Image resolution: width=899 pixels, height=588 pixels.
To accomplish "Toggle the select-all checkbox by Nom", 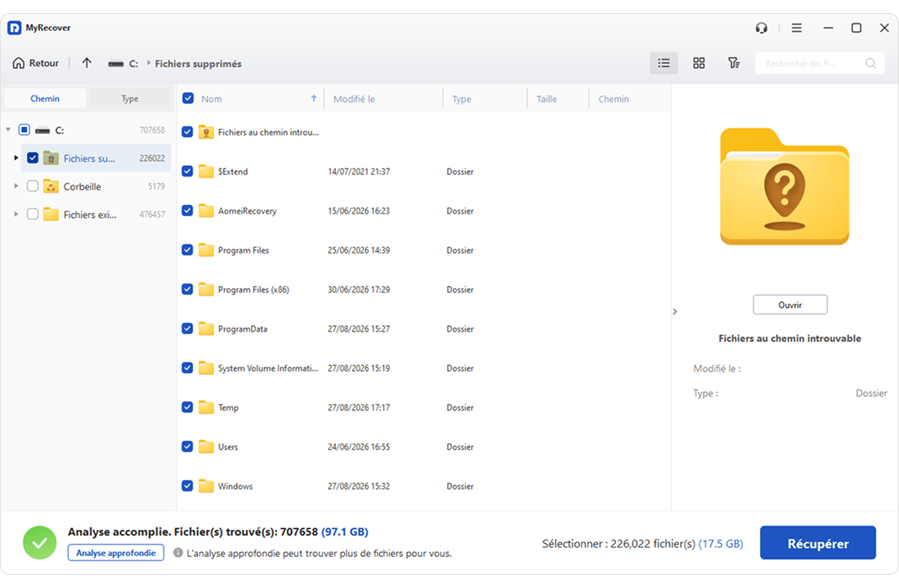I will [x=188, y=98].
